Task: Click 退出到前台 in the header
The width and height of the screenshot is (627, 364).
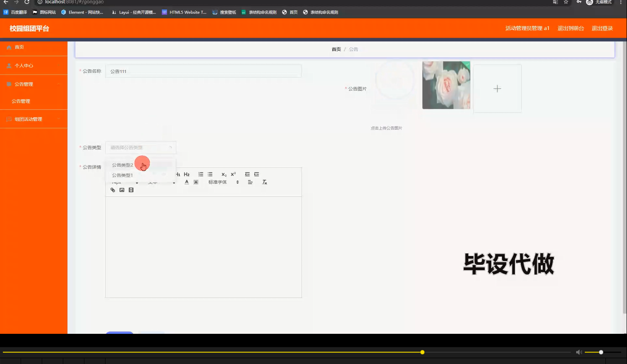Action: (571, 28)
